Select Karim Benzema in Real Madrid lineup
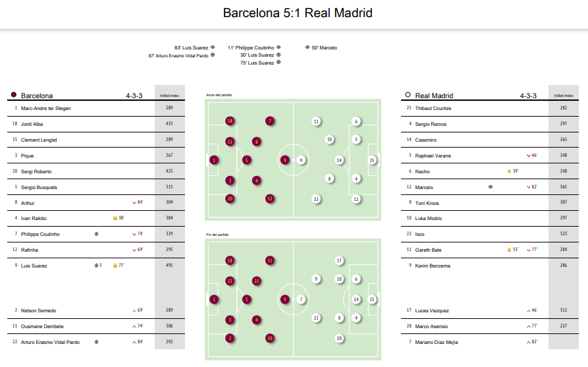 click(433, 266)
